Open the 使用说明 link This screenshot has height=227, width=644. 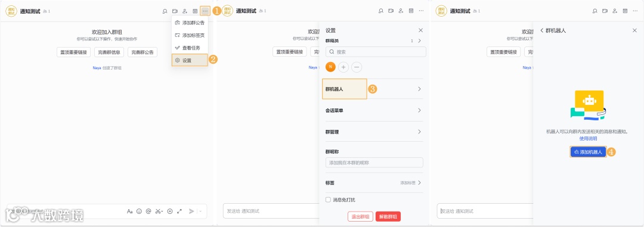pyautogui.click(x=588, y=139)
